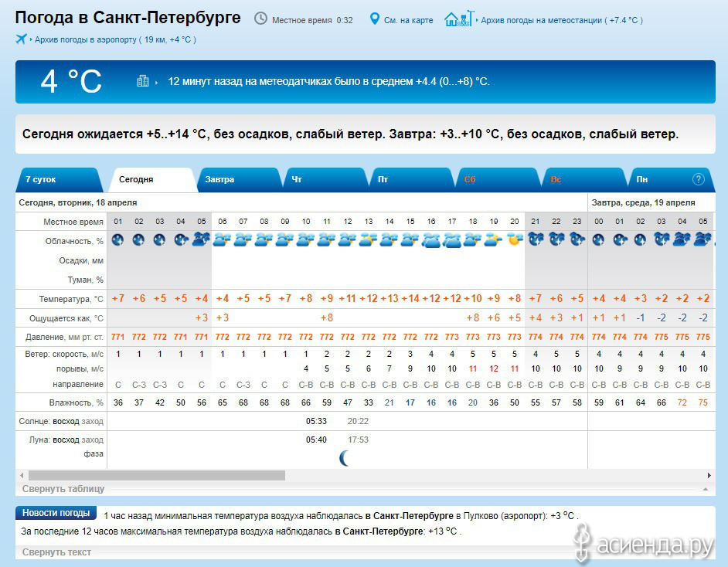The height and width of the screenshot is (567, 728).
Task: Click the 'Ощущается как, °C' row label
Action: [66, 318]
